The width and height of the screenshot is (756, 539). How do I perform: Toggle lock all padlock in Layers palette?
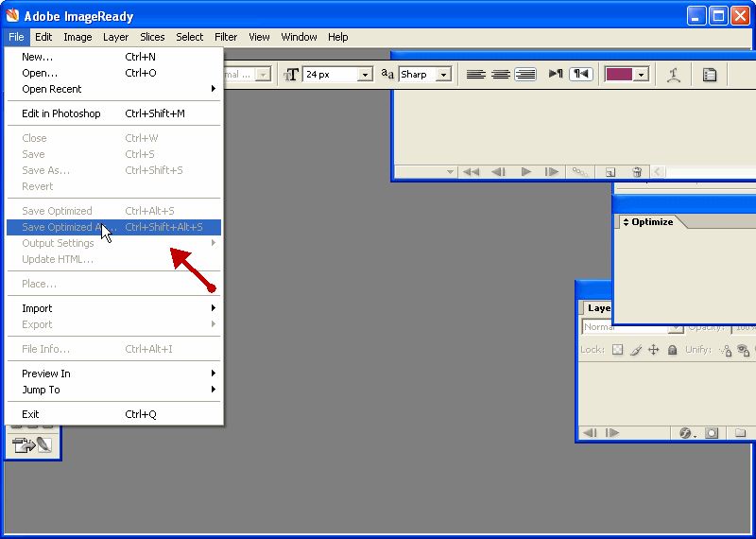(673, 350)
